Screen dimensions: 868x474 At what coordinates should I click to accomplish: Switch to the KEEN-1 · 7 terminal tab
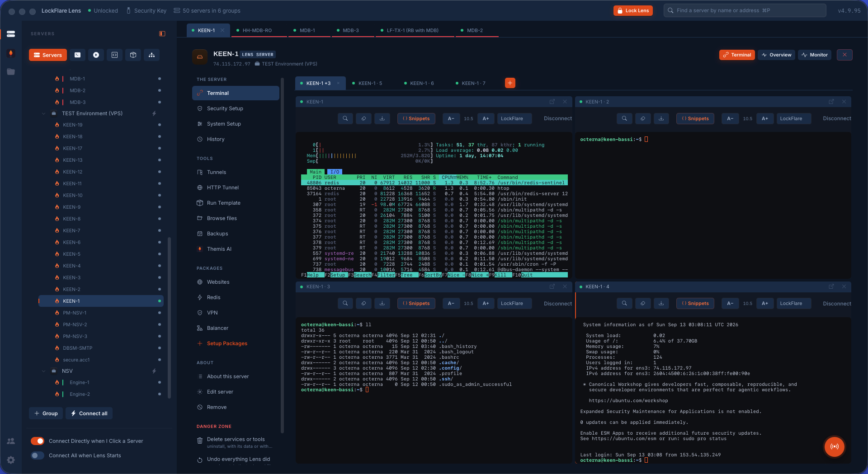[x=473, y=83]
